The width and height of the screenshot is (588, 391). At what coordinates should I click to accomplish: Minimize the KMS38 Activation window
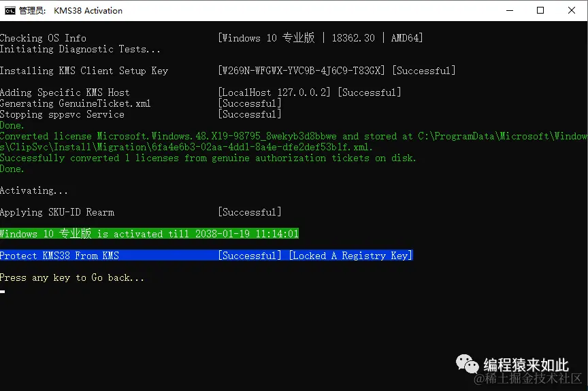510,10
